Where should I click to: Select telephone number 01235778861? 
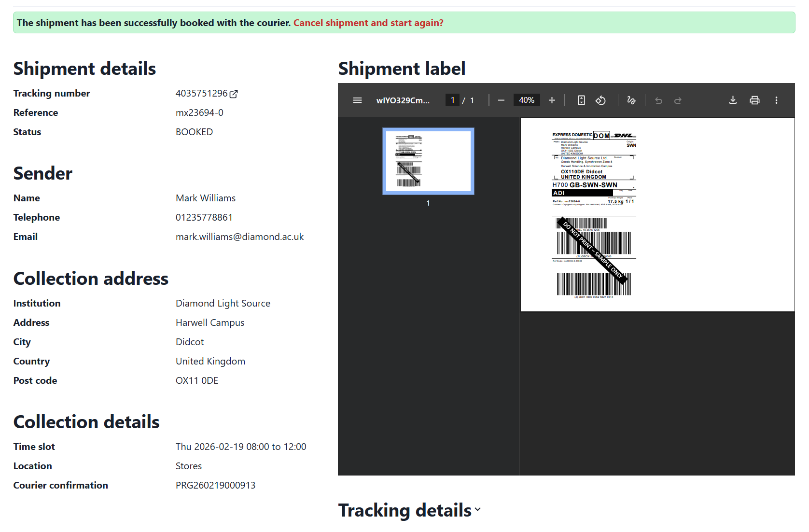tap(204, 217)
